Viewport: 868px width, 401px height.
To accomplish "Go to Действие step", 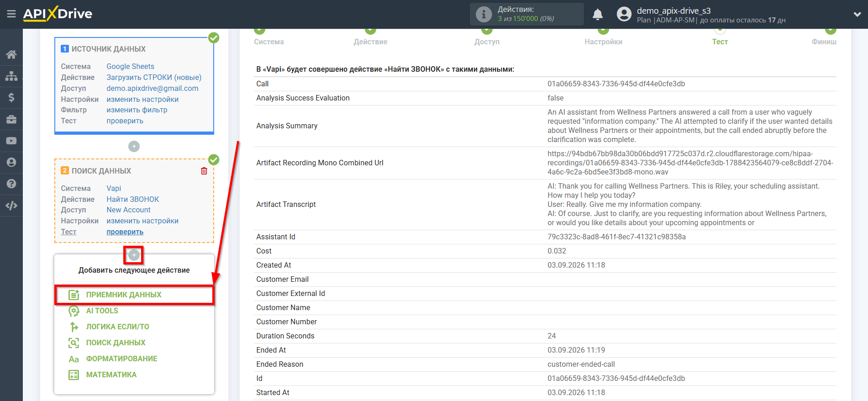I will 370,42.
